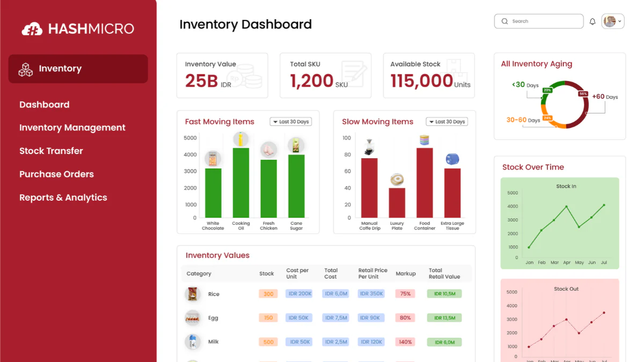The image size is (644, 362).
Task: Click the Luxury Plate icon
Action: (x=397, y=179)
